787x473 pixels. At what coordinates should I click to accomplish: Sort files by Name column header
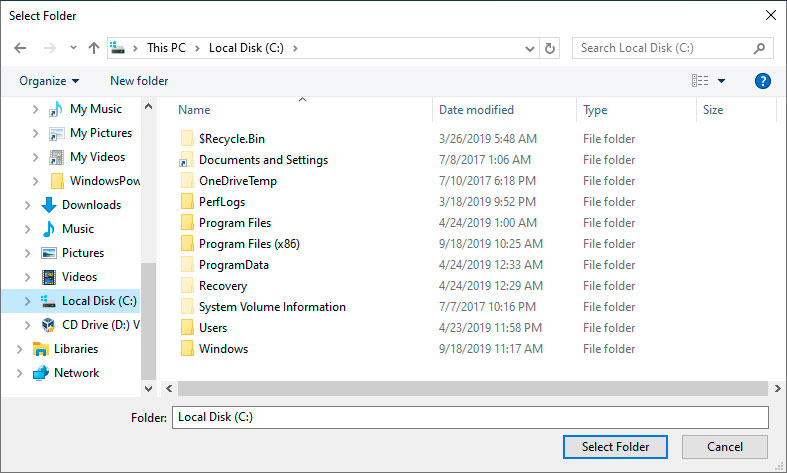(x=195, y=110)
